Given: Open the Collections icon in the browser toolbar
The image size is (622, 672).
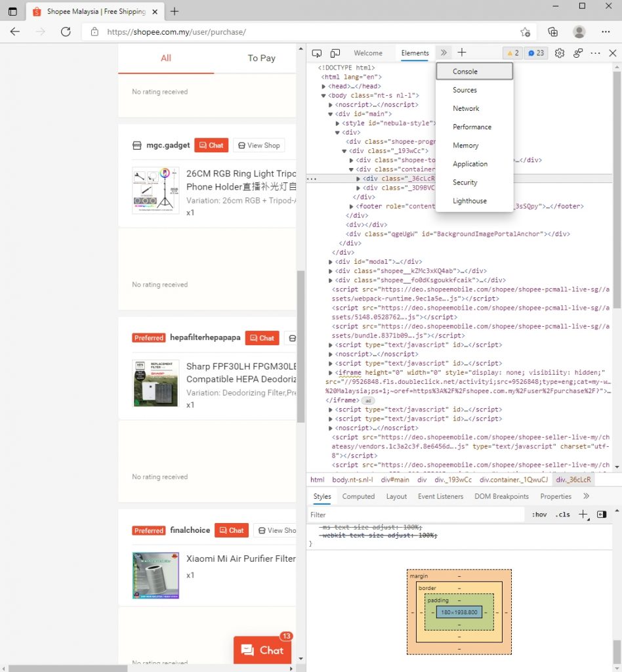Looking at the screenshot, I should point(553,31).
